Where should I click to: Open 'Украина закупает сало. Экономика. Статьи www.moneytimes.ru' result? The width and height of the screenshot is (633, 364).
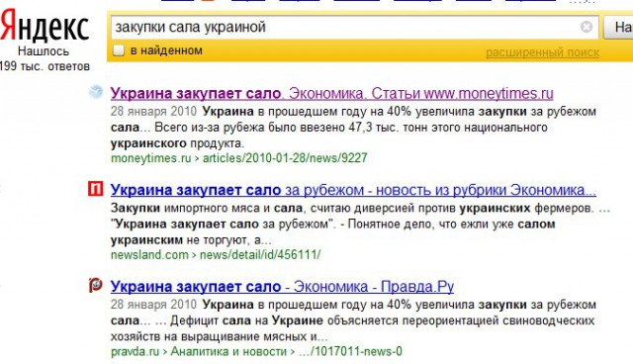coord(332,94)
